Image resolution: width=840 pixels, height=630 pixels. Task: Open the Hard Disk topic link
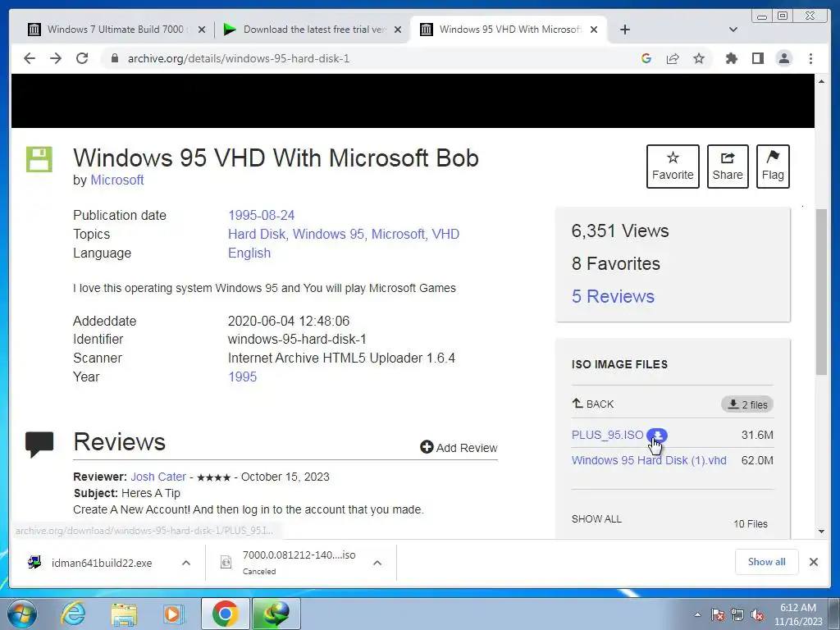click(258, 234)
